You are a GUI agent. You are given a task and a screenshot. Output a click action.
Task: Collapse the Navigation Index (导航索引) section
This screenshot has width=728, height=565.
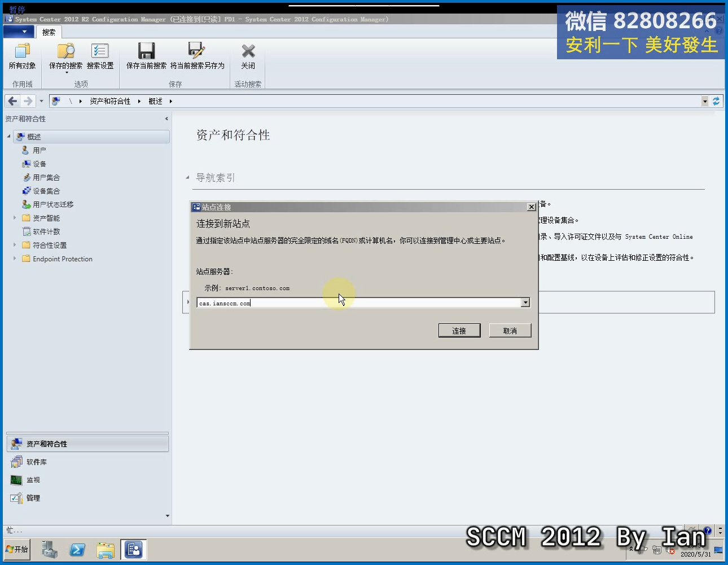(x=187, y=178)
